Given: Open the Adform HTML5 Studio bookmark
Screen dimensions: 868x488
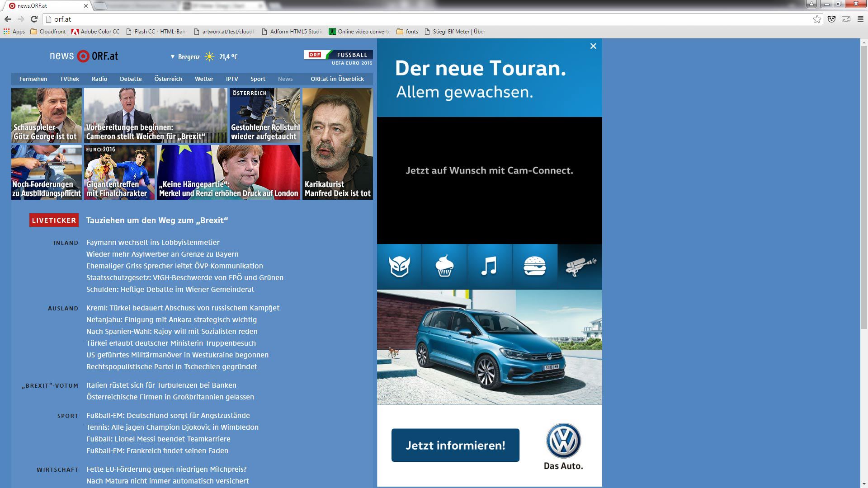Looking at the screenshot, I should pos(292,32).
